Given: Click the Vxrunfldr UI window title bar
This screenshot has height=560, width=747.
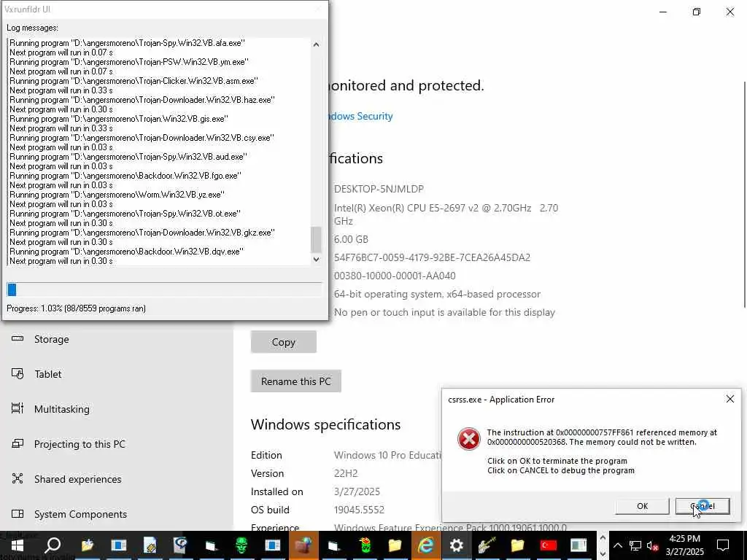Looking at the screenshot, I should point(164,9).
